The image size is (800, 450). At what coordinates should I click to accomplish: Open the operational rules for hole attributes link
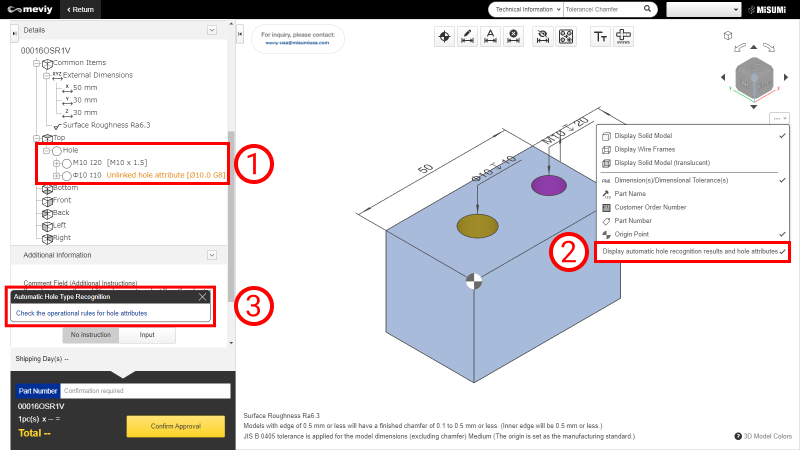click(82, 313)
